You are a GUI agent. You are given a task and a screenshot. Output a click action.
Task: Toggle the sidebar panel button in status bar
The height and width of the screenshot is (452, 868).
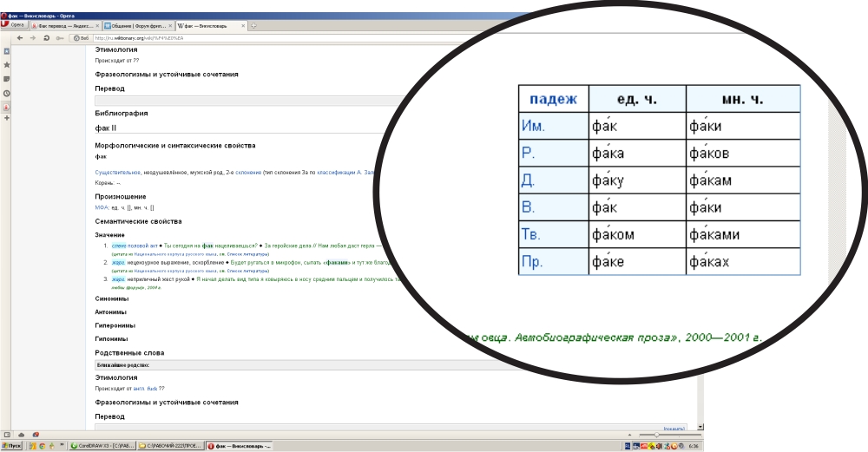(x=7, y=435)
